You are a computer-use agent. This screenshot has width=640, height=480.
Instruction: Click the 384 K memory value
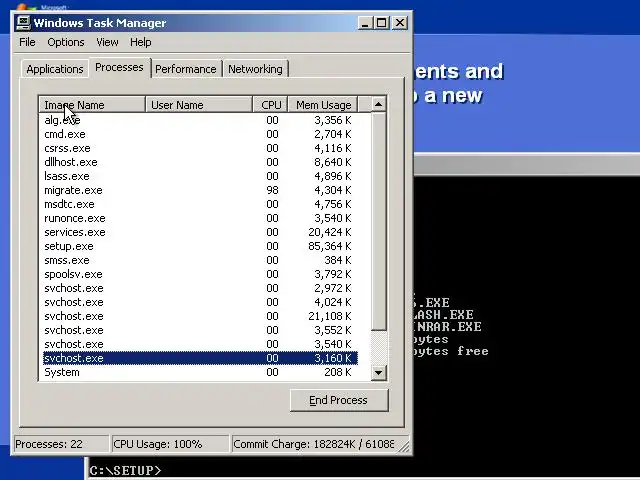tap(338, 260)
